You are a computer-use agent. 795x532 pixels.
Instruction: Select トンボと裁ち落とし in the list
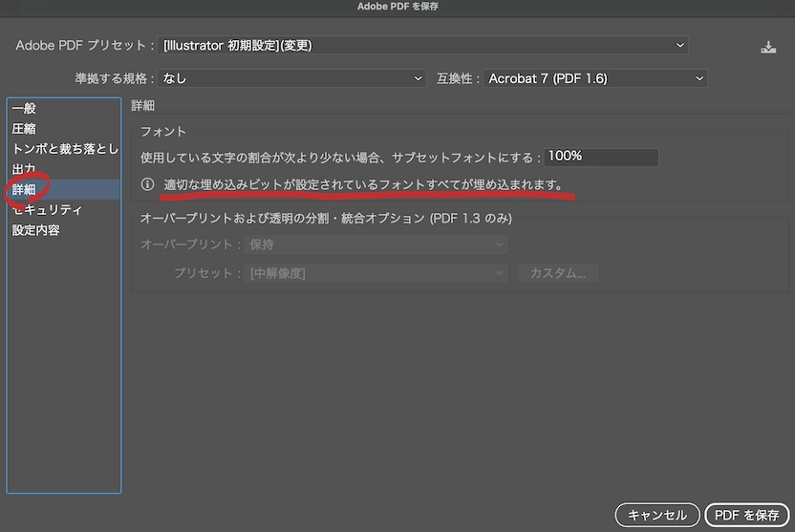point(64,149)
